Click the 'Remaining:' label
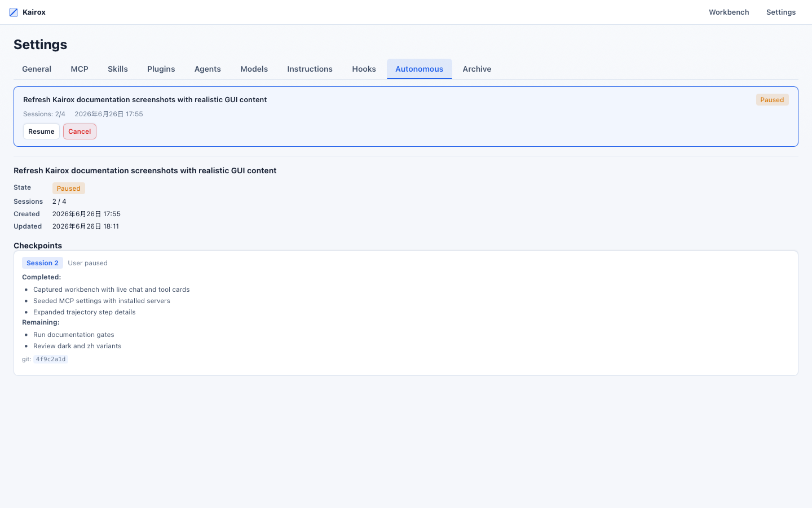Image resolution: width=812 pixels, height=508 pixels. tap(41, 322)
